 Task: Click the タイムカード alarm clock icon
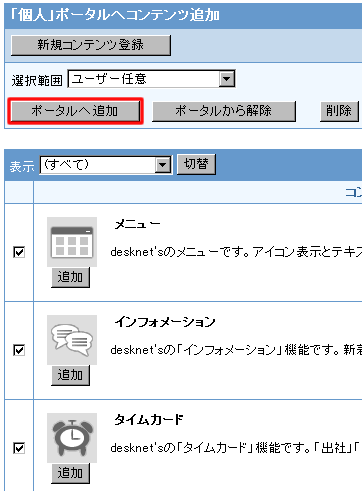[72, 438]
